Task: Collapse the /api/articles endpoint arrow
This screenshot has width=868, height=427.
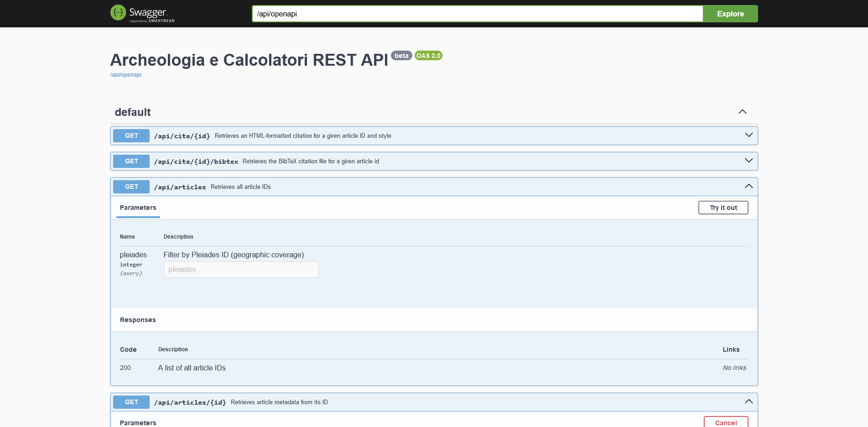Action: click(x=748, y=186)
